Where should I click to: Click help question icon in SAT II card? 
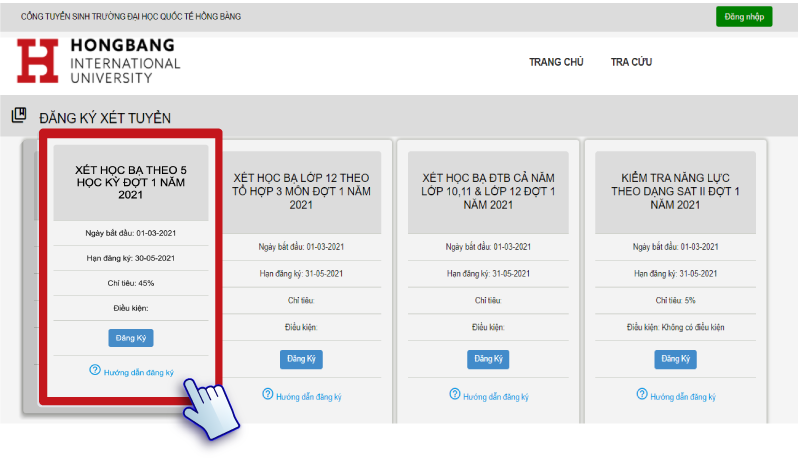click(642, 394)
